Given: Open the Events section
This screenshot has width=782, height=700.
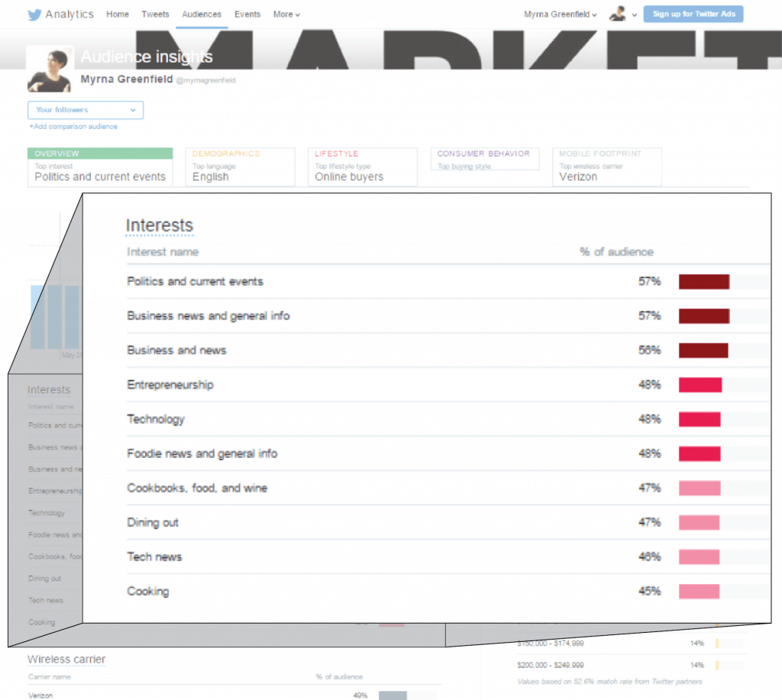Looking at the screenshot, I should 247,14.
